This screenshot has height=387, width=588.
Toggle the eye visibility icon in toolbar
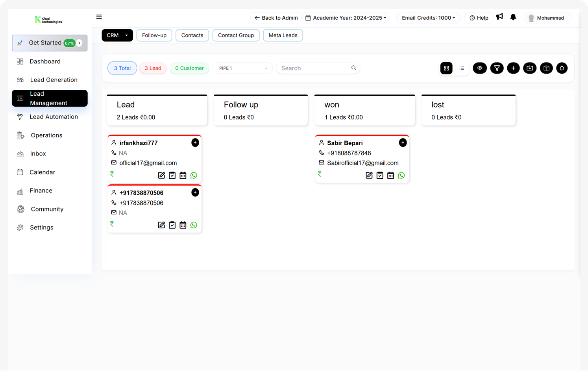(x=480, y=68)
